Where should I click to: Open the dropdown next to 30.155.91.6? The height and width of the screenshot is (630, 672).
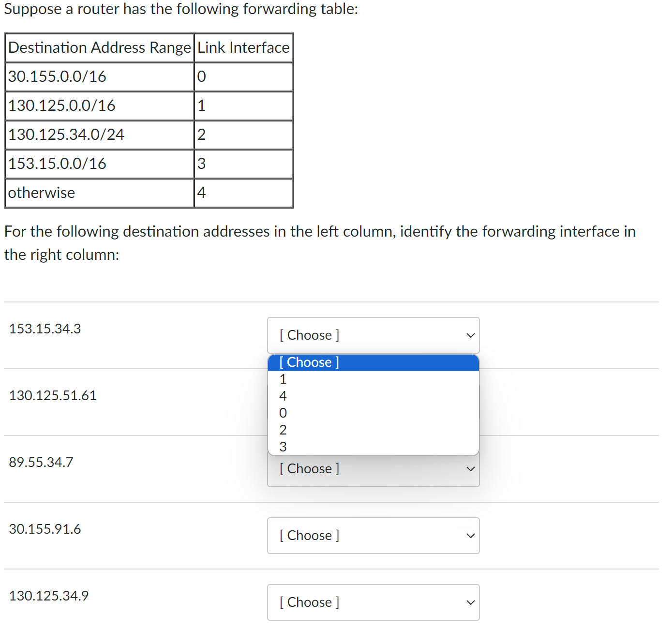click(373, 536)
